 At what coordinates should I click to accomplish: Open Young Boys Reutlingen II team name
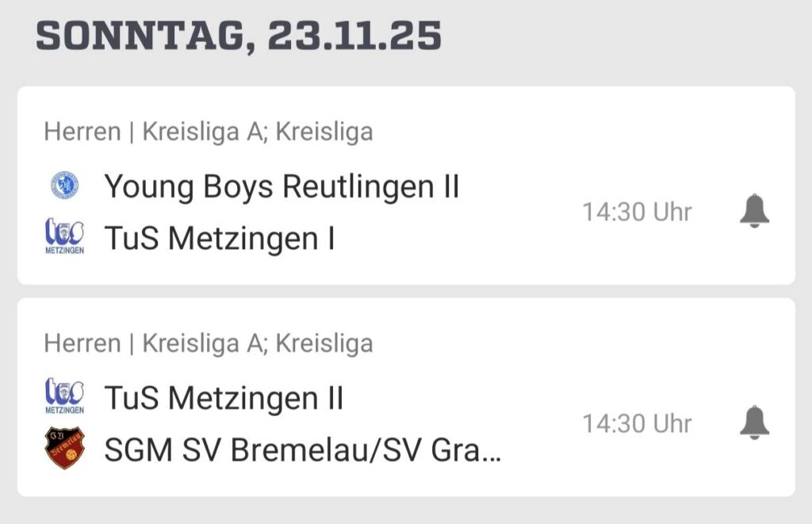pyautogui.click(x=282, y=187)
